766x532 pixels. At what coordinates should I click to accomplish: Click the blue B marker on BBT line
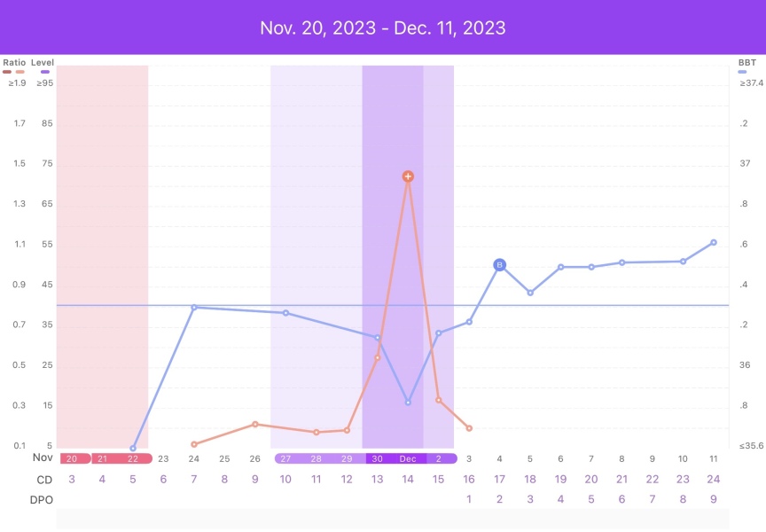(499, 265)
